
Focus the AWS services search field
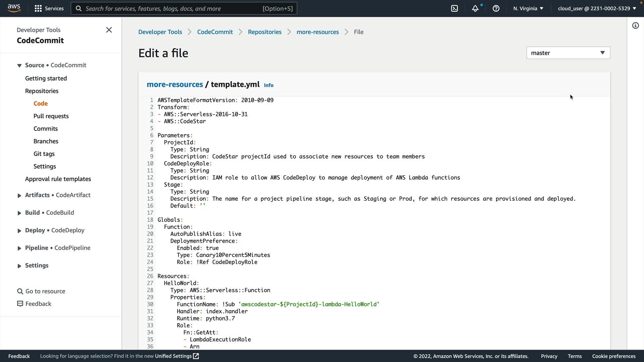click(x=173, y=8)
